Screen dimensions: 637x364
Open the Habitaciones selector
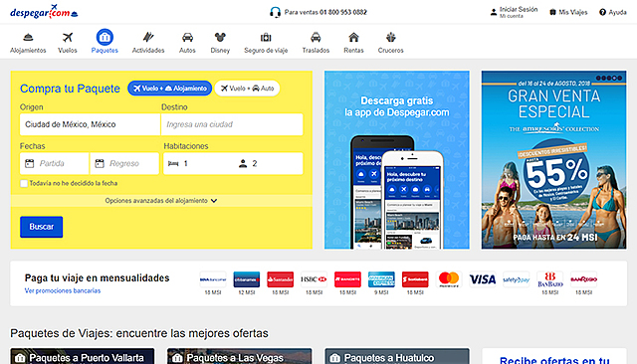233,163
